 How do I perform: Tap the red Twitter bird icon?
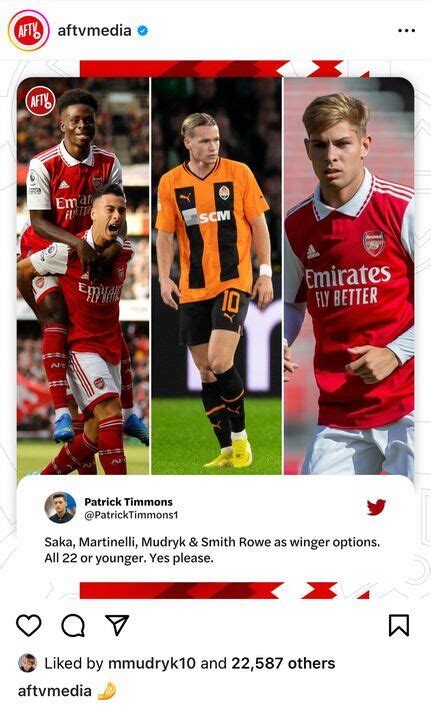pos(376,507)
